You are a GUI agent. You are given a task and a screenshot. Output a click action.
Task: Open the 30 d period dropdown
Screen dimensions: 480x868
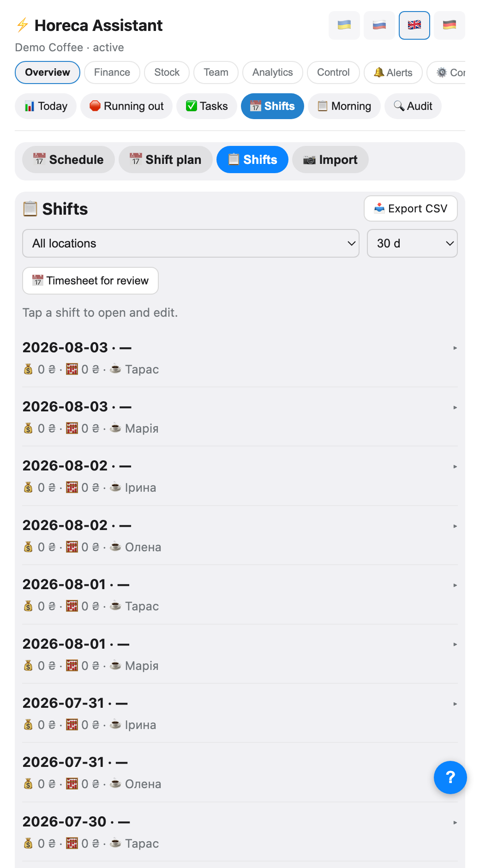pyautogui.click(x=412, y=243)
